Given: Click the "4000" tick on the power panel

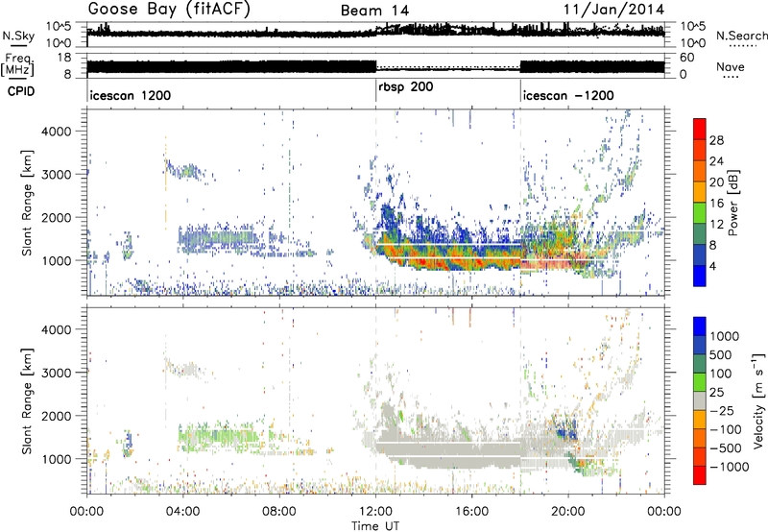Looking at the screenshot, I should click(57, 132).
